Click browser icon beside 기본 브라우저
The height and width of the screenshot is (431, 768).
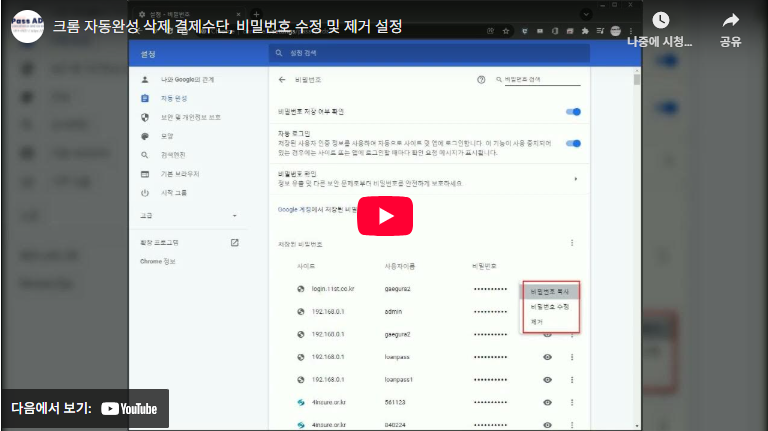pyautogui.click(x=144, y=174)
